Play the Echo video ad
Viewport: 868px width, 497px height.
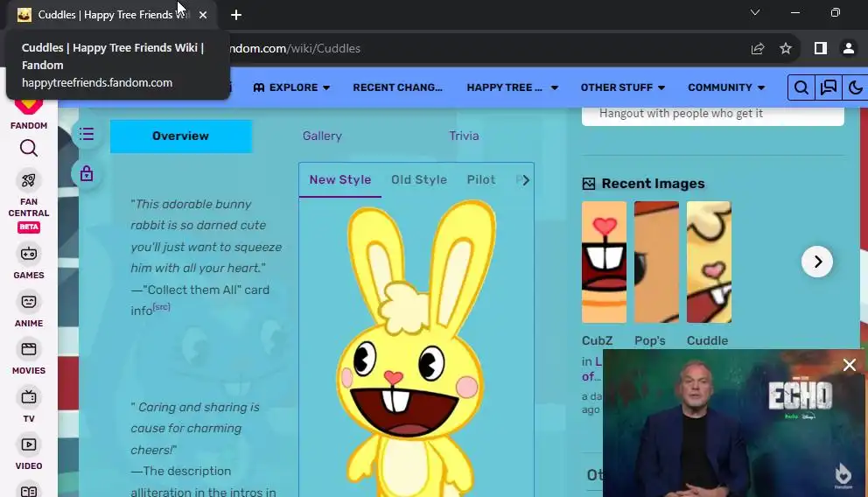coord(735,423)
